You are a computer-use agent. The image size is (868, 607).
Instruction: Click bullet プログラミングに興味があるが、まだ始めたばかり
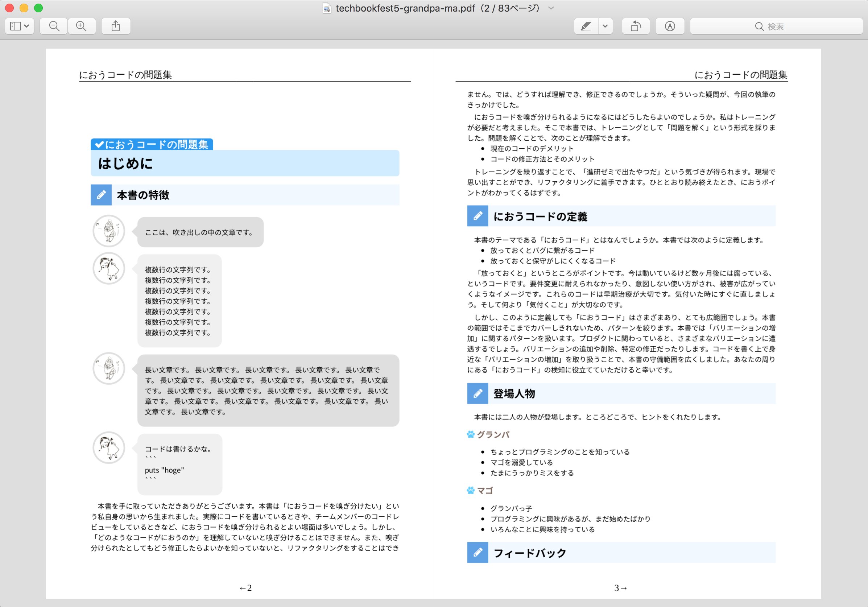570,519
